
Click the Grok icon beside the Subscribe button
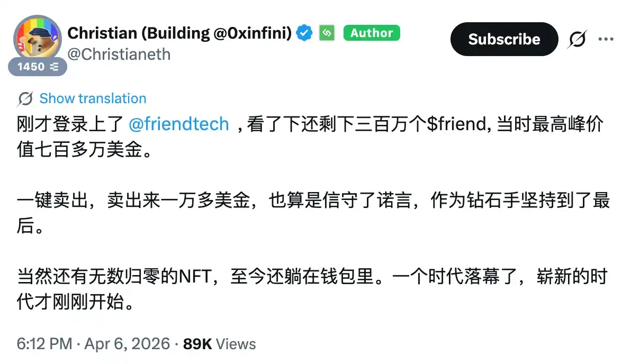[577, 39]
